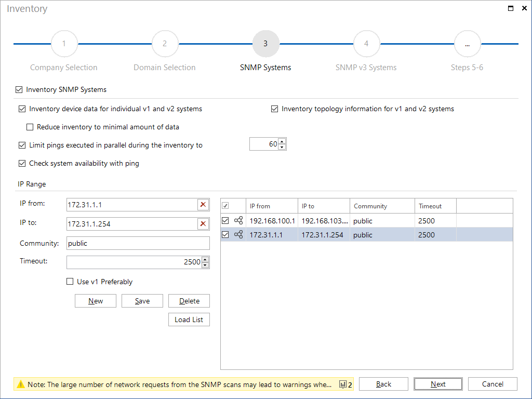Maximize the Inventory window
Image resolution: width=532 pixels, height=399 pixels.
pos(511,8)
